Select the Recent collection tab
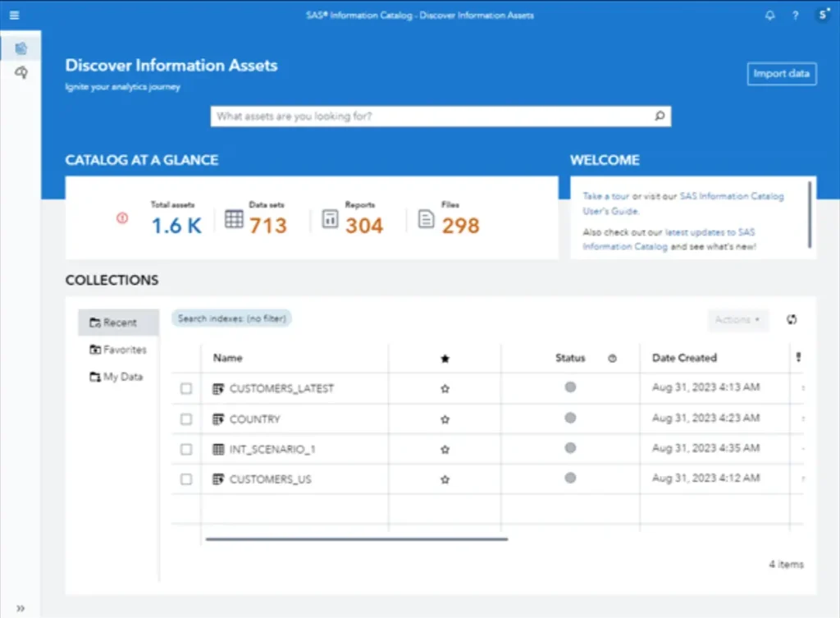840x618 pixels. (118, 323)
